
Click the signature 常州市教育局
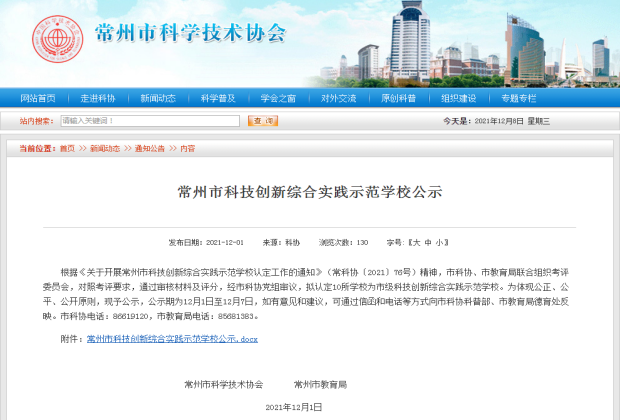[321, 384]
